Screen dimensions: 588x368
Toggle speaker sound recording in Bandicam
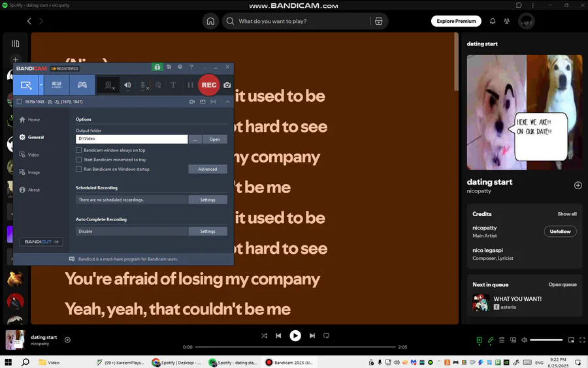(x=127, y=85)
